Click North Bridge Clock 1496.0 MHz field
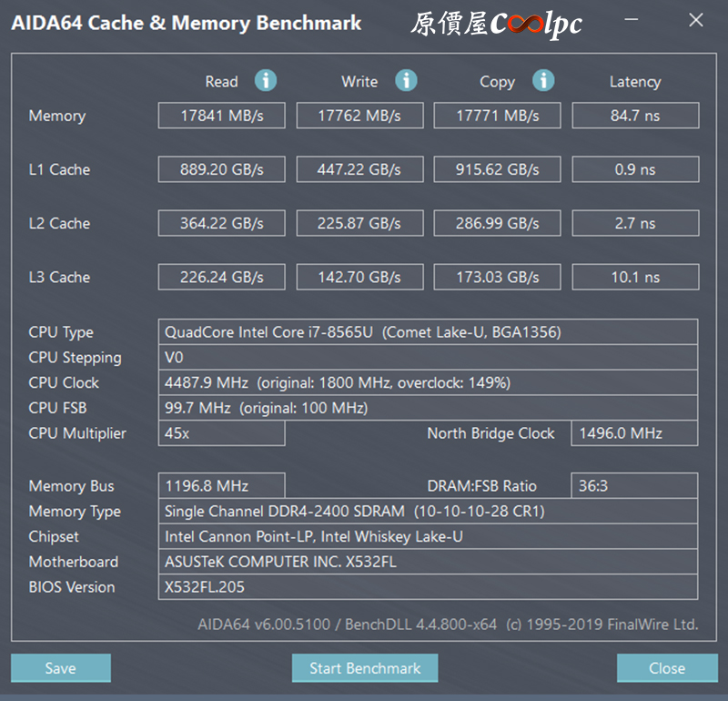Screen dimensions: 728x701 pos(634,433)
